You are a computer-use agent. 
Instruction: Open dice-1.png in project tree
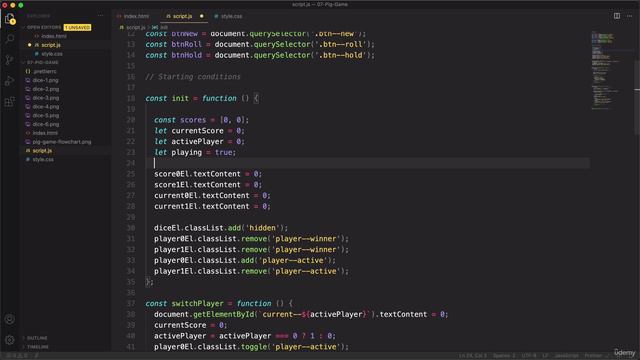click(x=45, y=80)
